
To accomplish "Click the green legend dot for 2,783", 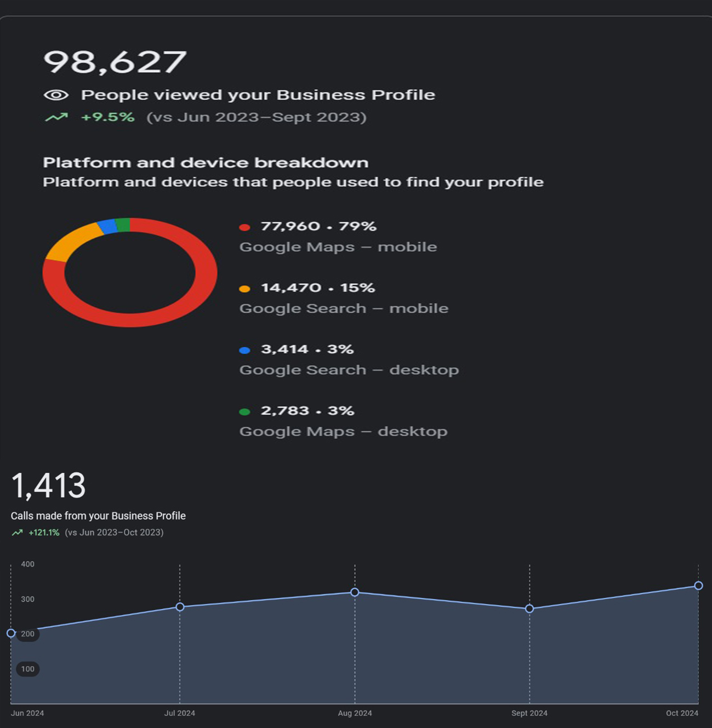I will (245, 411).
